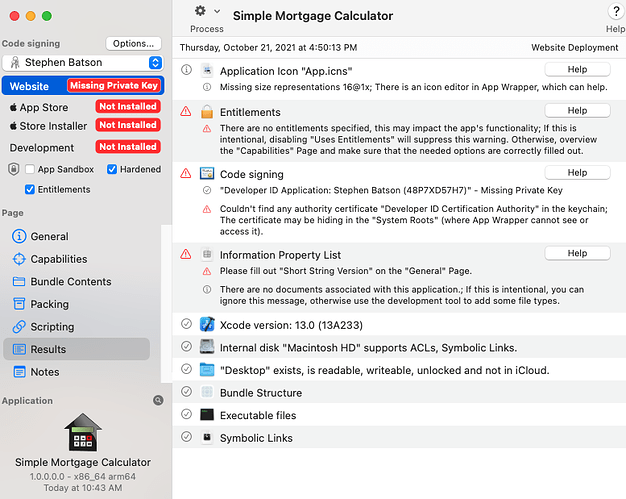Click the Results list icon

tap(19, 349)
